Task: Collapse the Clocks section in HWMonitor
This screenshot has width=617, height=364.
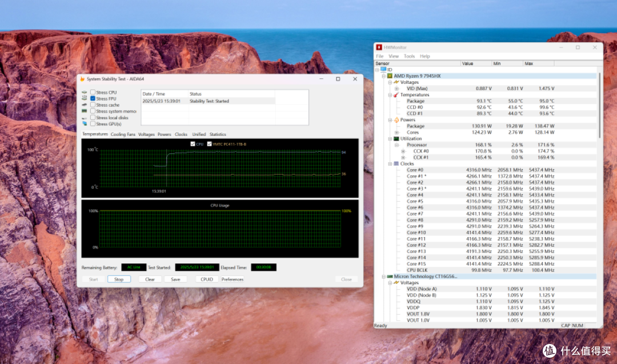Action: coord(390,163)
